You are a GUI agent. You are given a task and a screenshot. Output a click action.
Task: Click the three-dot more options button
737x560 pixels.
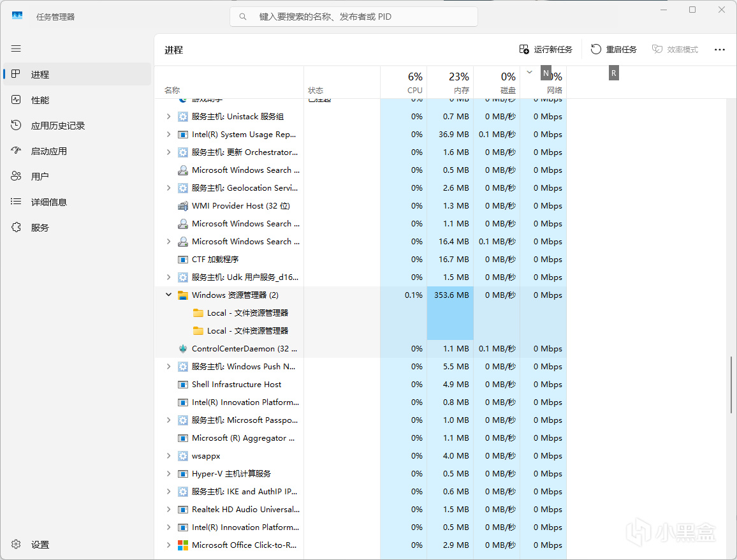click(x=720, y=50)
